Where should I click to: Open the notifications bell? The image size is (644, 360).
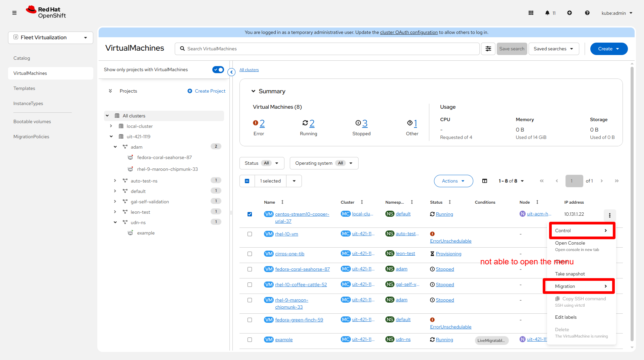pos(547,13)
